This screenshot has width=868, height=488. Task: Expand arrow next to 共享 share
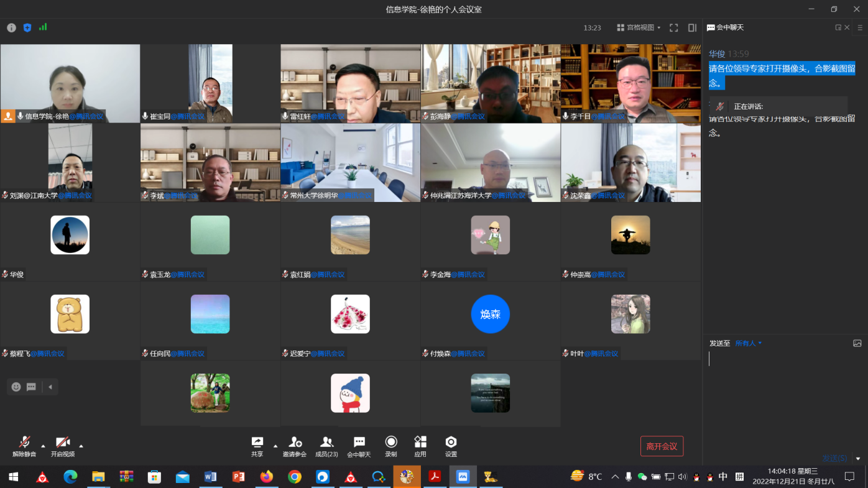click(275, 446)
